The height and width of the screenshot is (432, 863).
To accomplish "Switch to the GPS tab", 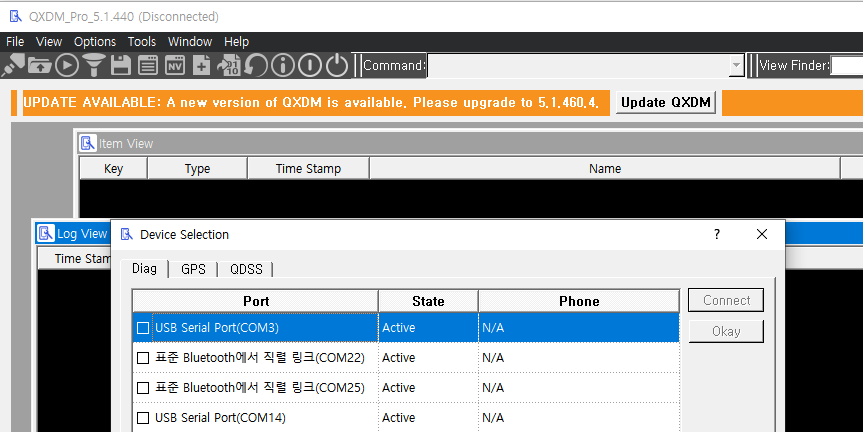I will pos(193,269).
